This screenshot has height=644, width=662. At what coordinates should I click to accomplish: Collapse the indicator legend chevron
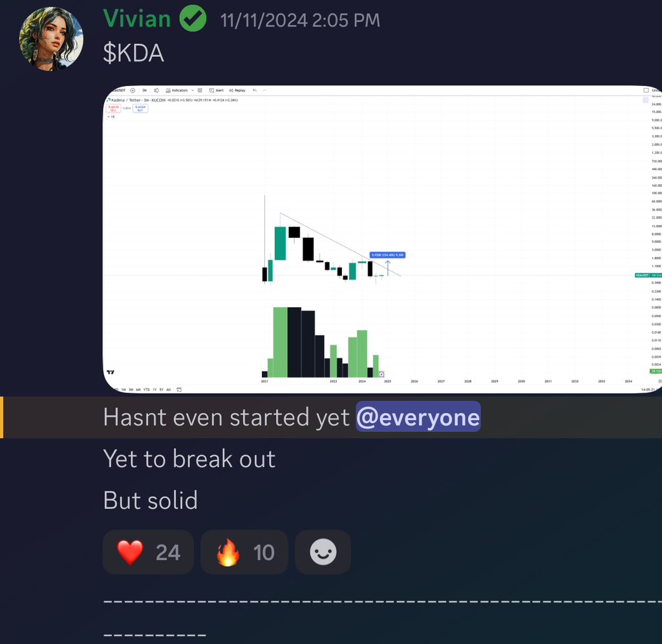109,116
